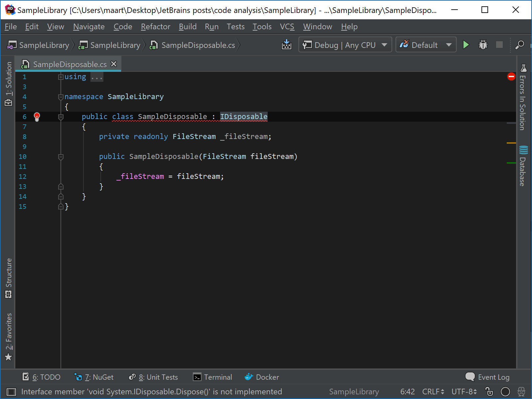
Task: Open the Help menu
Action: tap(349, 27)
